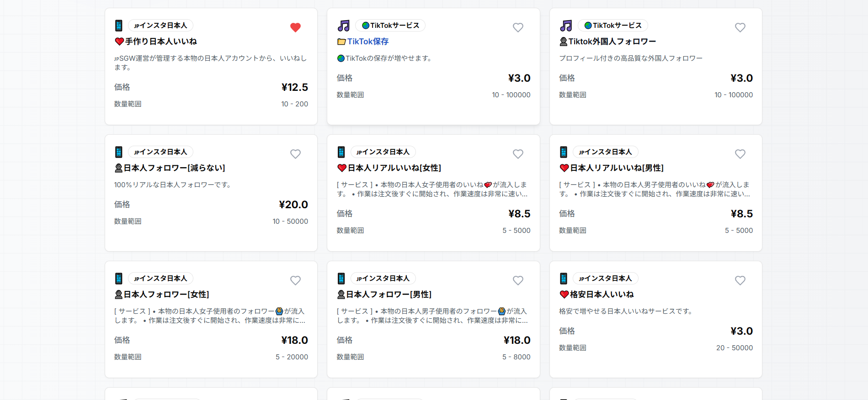Toggle favorite for 日本人フォロワー[女性]

click(x=295, y=280)
